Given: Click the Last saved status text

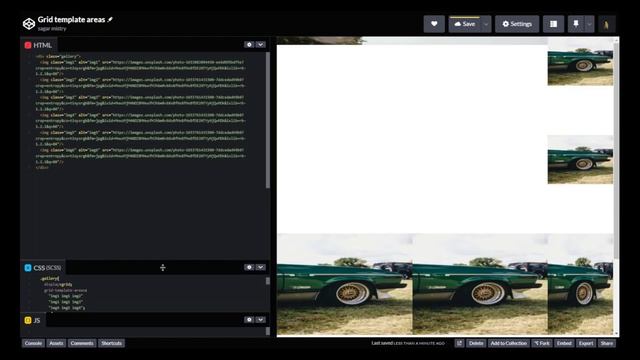Looking at the screenshot, I should 408,343.
